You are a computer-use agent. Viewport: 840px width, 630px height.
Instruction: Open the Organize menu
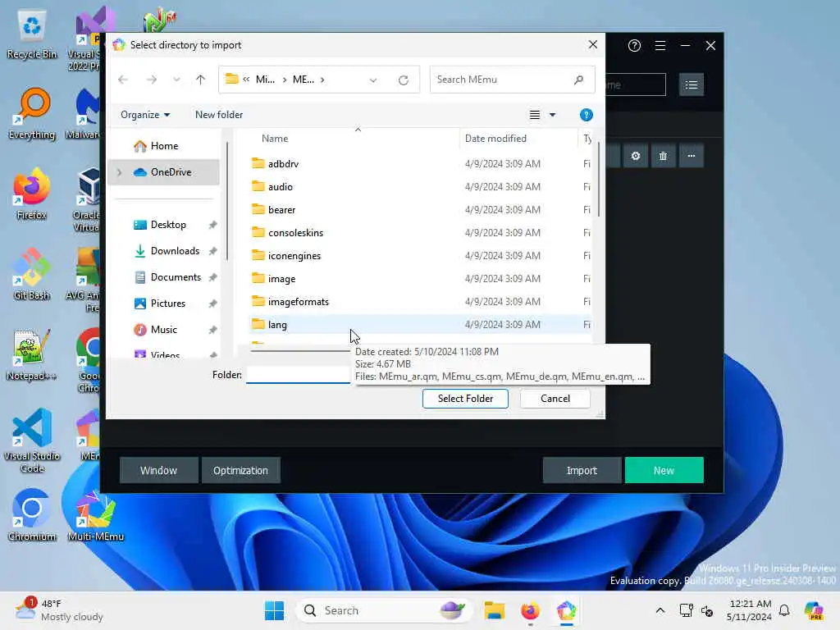click(145, 115)
